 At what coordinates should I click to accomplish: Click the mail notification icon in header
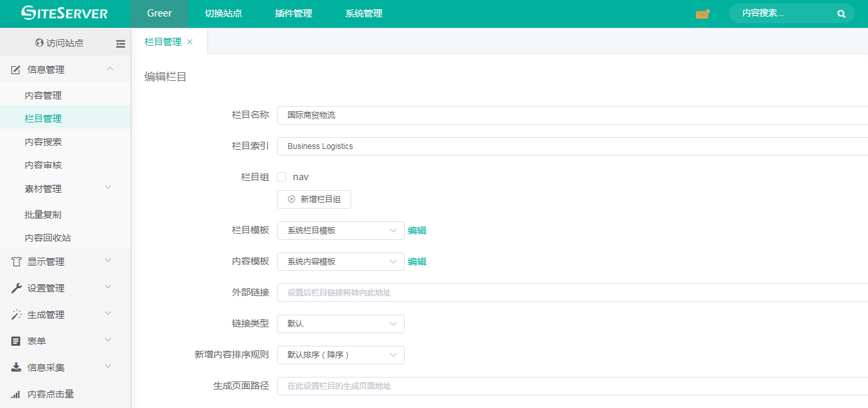pos(702,14)
